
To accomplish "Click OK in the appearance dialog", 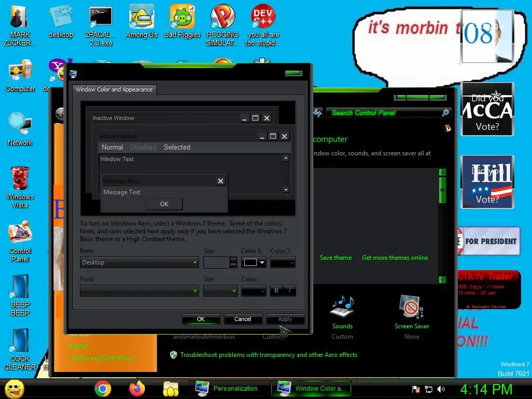I will pos(201,320).
